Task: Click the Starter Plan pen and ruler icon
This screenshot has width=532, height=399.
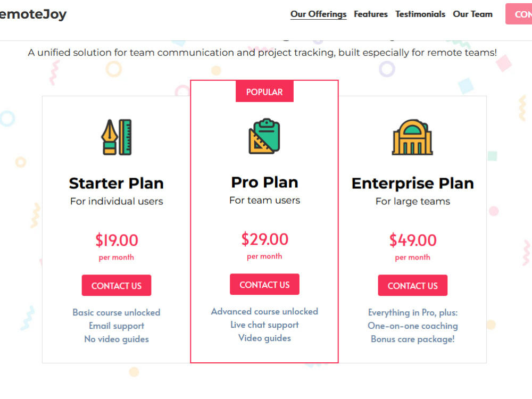Action: [117, 137]
